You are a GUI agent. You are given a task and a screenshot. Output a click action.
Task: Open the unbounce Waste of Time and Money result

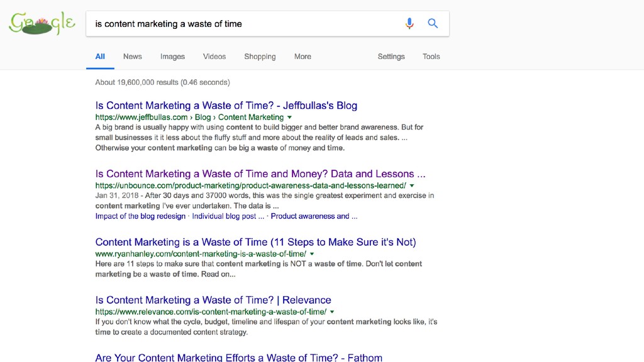click(260, 173)
